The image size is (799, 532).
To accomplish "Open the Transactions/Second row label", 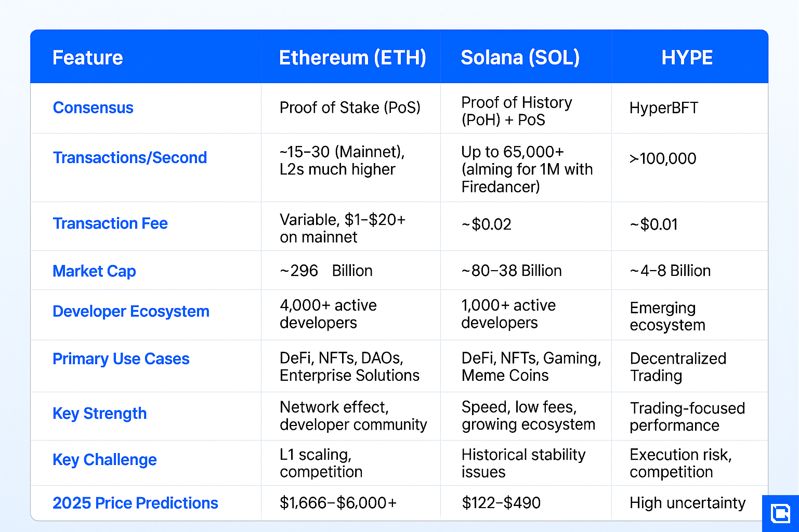I will point(130,157).
